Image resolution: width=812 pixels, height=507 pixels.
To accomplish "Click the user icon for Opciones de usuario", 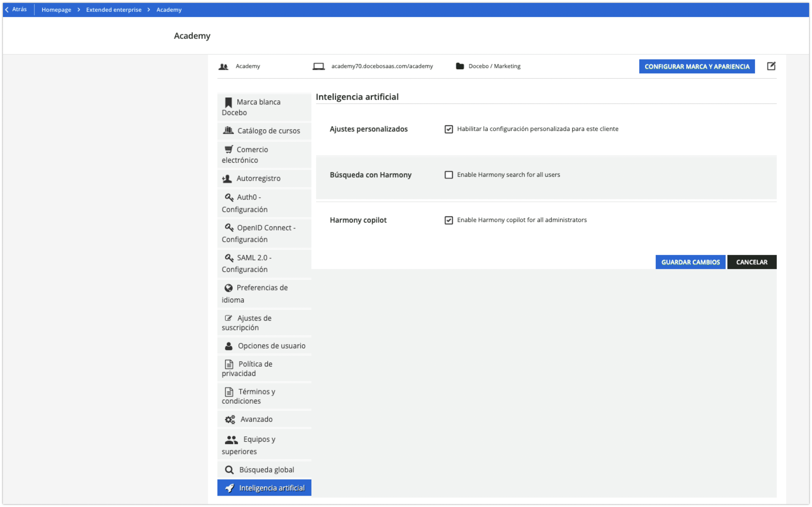I will point(229,345).
